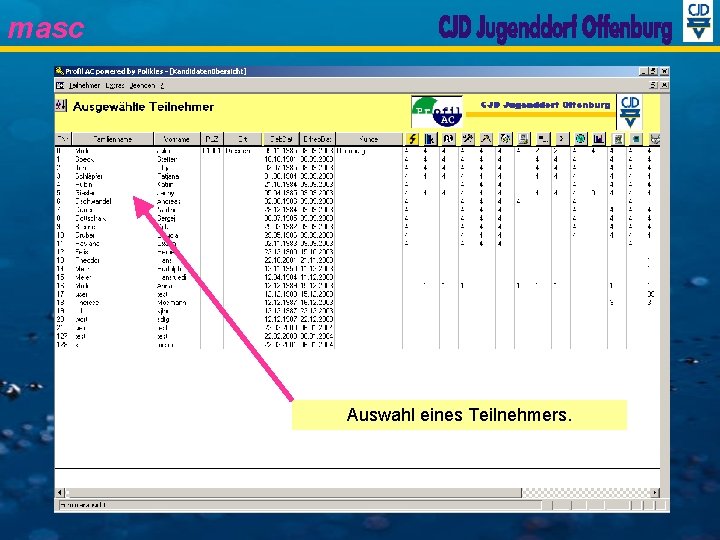
Task: Click the teal square column icon
Action: click(636, 139)
